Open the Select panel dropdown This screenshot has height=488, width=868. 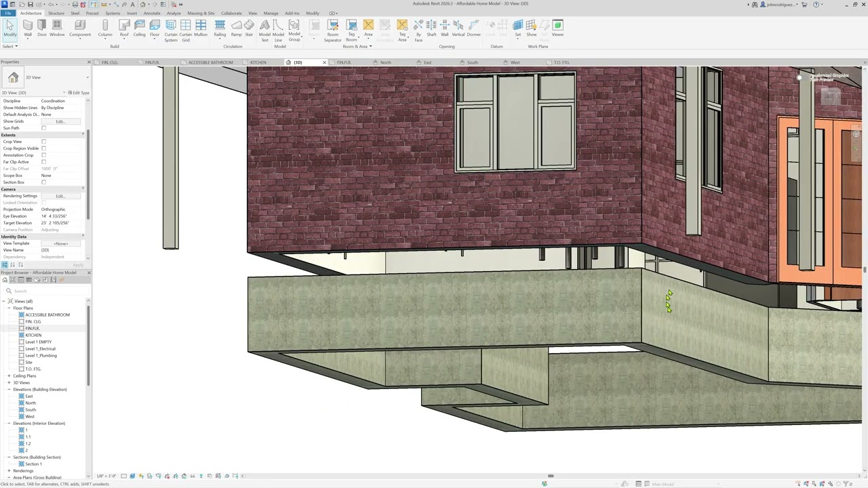(x=9, y=46)
